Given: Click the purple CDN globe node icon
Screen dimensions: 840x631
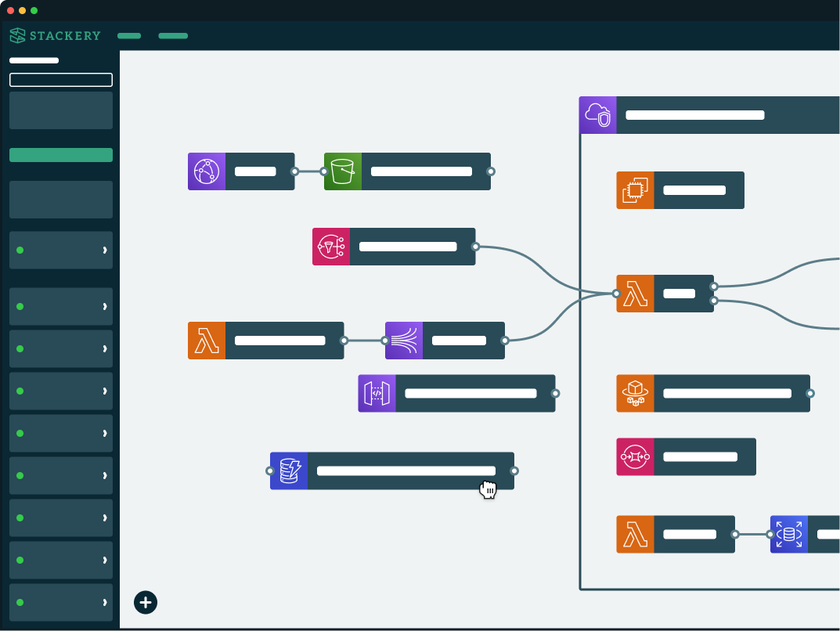Looking at the screenshot, I should 207,171.
